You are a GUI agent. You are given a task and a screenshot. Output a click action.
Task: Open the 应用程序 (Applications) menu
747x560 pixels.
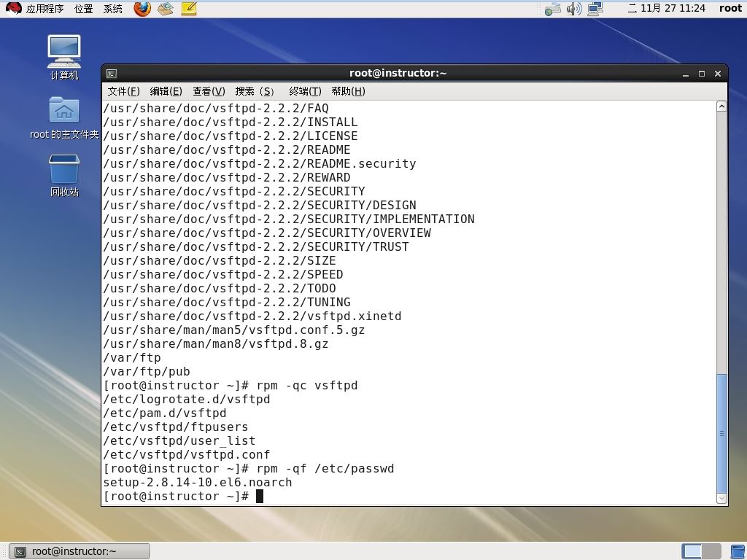(x=44, y=9)
